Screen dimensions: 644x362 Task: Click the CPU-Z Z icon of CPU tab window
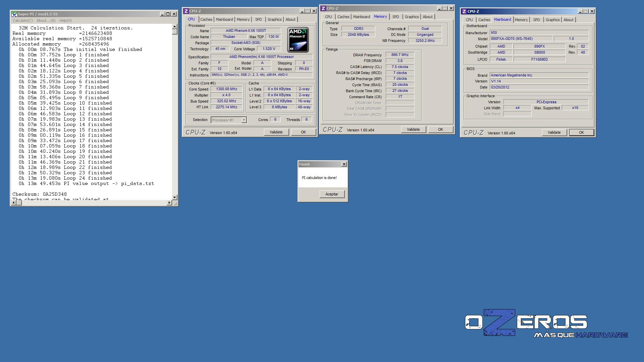click(x=186, y=11)
